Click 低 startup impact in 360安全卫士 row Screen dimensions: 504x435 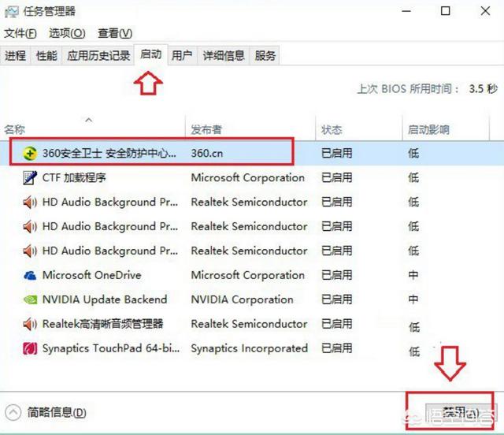(413, 153)
